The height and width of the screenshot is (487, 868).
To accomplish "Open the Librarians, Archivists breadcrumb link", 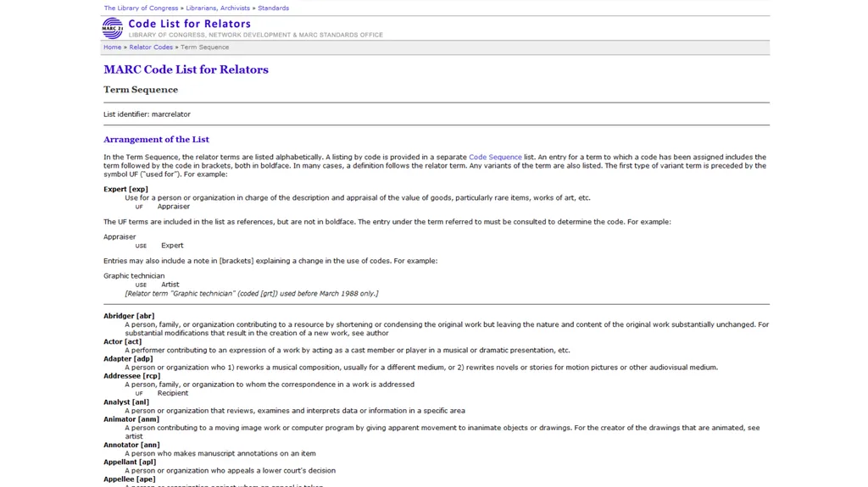I will coord(218,8).
